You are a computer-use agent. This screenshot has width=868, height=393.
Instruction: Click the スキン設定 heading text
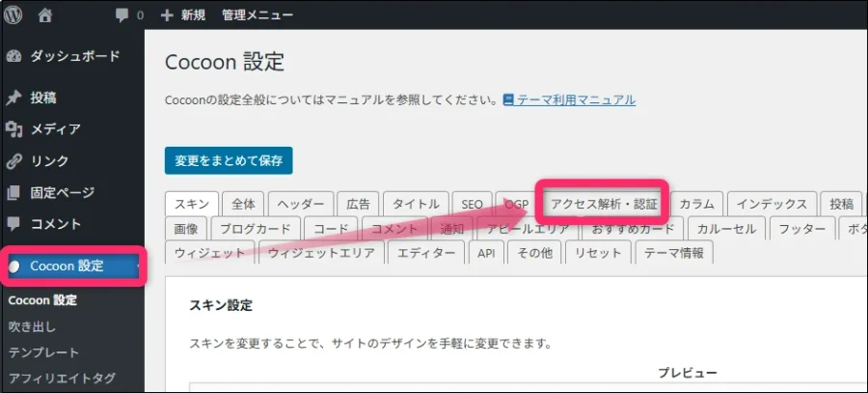(x=221, y=305)
